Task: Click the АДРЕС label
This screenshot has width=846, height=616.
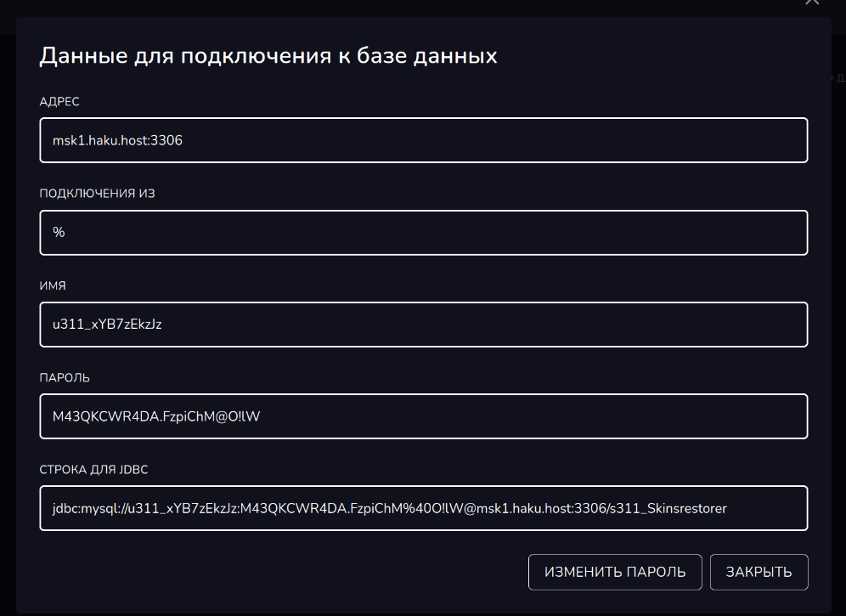Action: (x=59, y=102)
